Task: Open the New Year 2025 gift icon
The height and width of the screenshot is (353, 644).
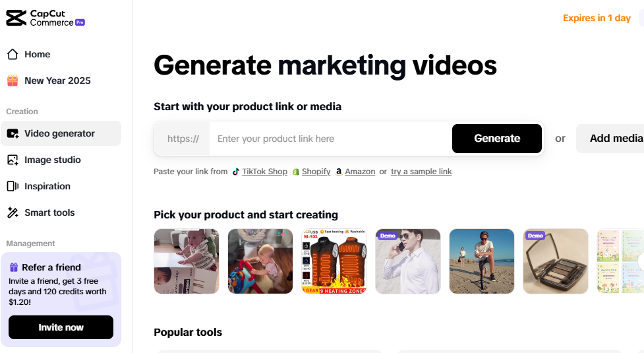Action: (x=13, y=80)
